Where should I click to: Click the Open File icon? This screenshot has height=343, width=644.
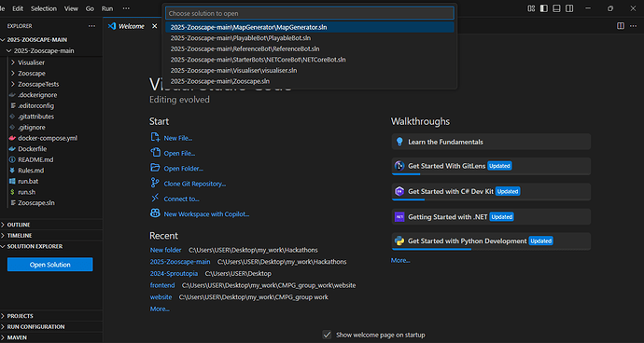click(x=155, y=153)
